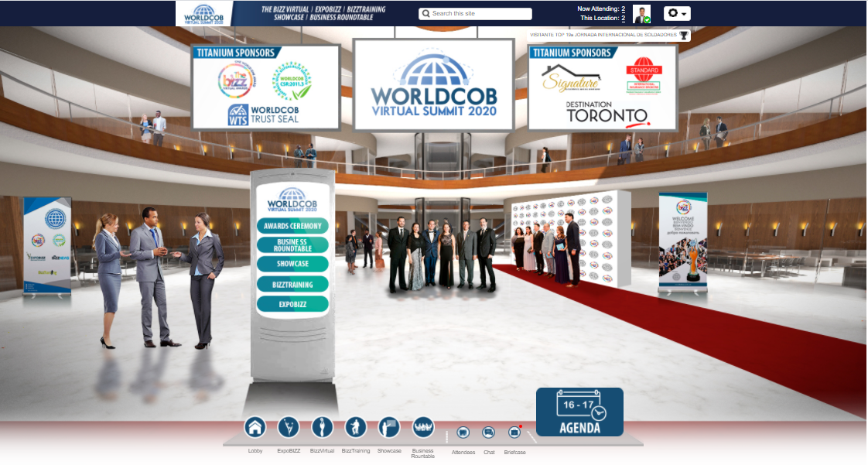
Task: Open the Chat icon
Action: [488, 433]
